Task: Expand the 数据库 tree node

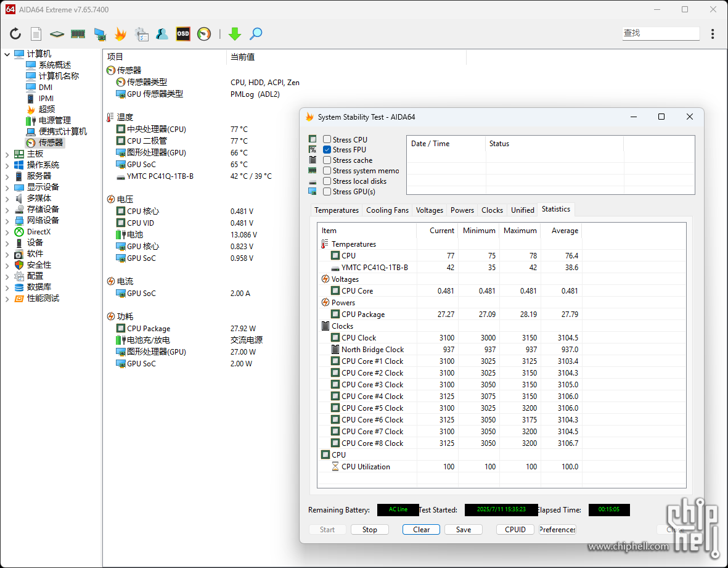Action: coord(7,287)
